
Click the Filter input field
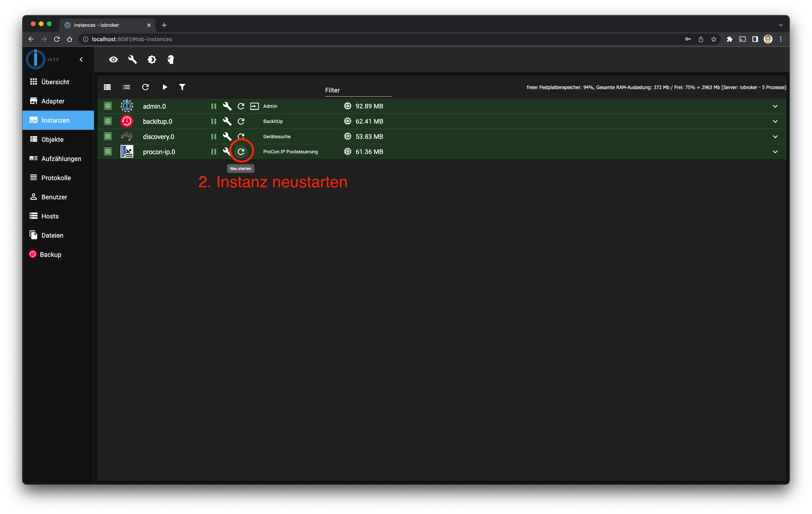358,90
